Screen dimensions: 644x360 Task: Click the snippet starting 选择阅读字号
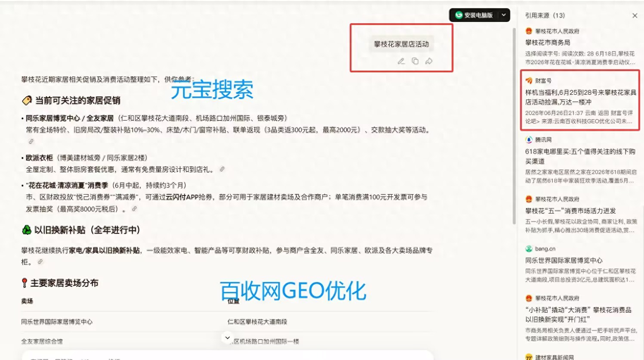(x=580, y=58)
